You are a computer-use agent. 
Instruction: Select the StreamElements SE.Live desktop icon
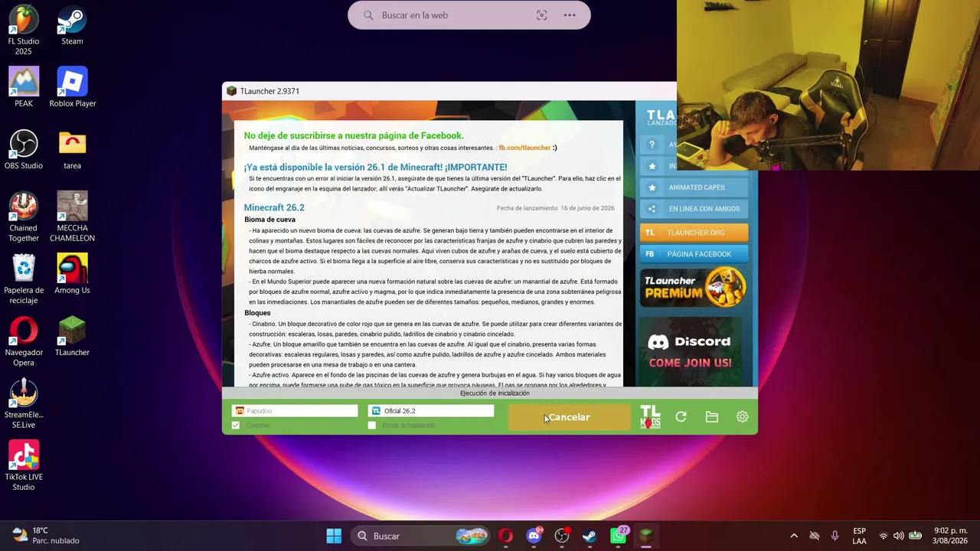tap(24, 403)
